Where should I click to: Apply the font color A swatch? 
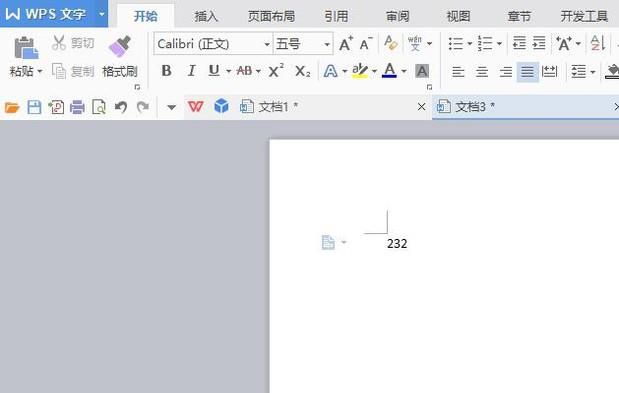tap(389, 70)
